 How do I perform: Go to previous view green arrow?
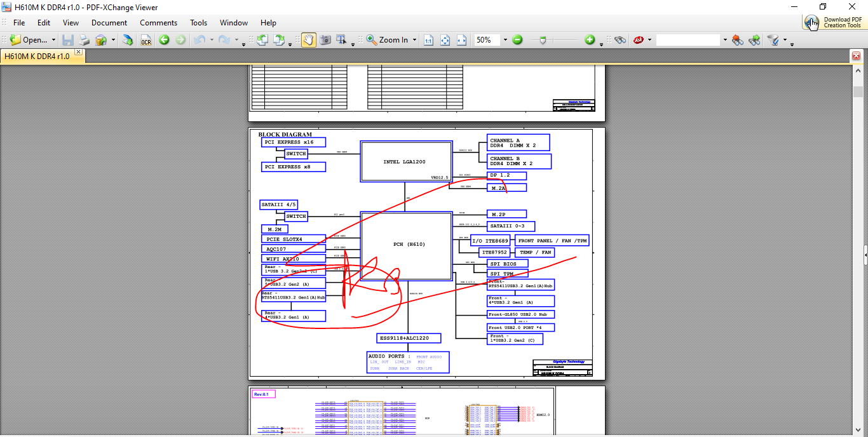164,40
